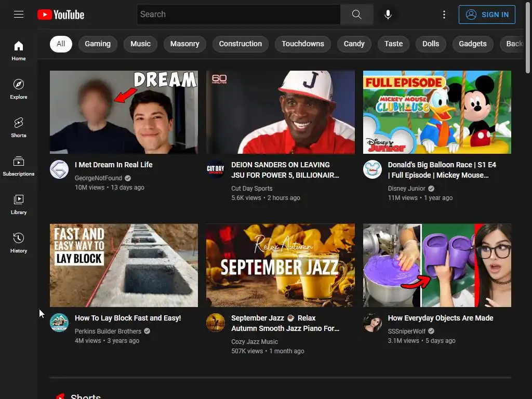
Task: Open the purple slippers video thumbnail
Action: [x=437, y=265]
